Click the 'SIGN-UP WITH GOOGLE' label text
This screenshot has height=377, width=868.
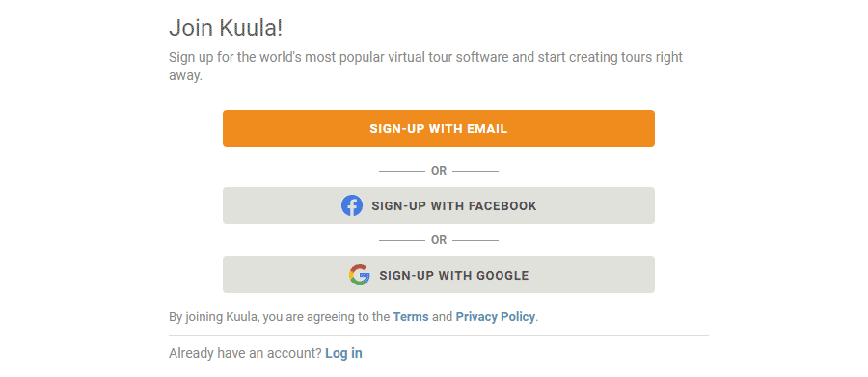[x=454, y=275]
